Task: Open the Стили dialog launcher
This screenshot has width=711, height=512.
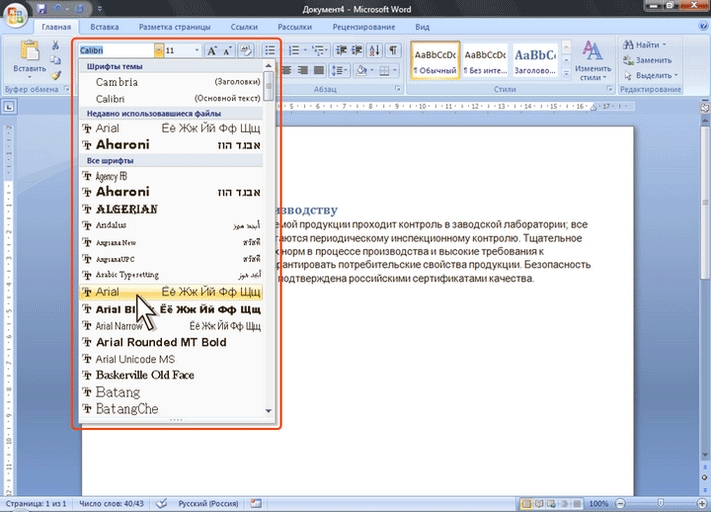Action: point(609,89)
